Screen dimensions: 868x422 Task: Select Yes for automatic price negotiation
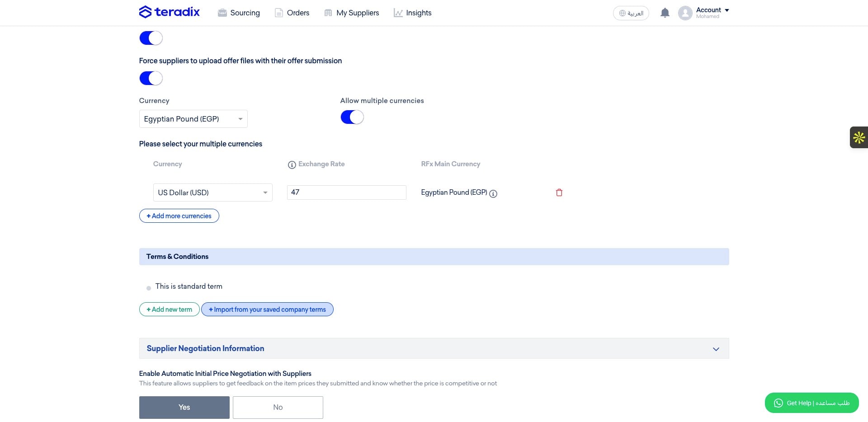point(184,408)
